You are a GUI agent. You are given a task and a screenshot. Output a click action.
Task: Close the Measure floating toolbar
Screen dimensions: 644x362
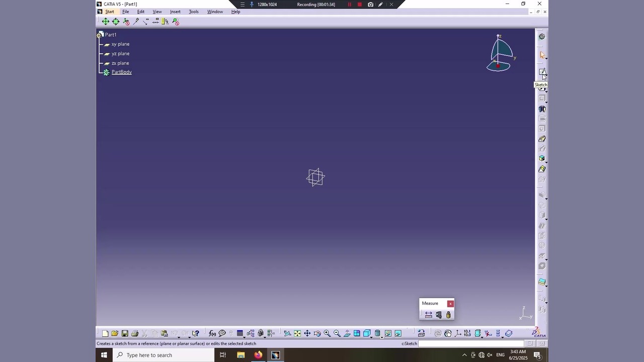[450, 303]
